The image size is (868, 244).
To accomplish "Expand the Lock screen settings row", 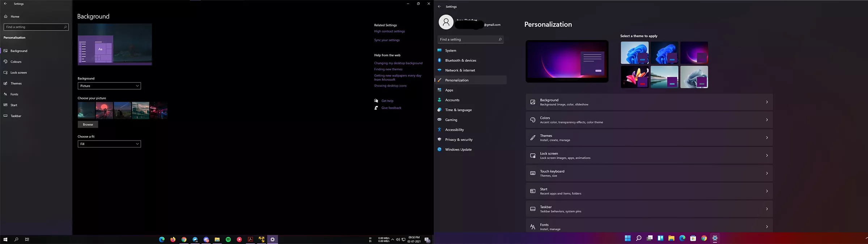I will click(x=649, y=155).
